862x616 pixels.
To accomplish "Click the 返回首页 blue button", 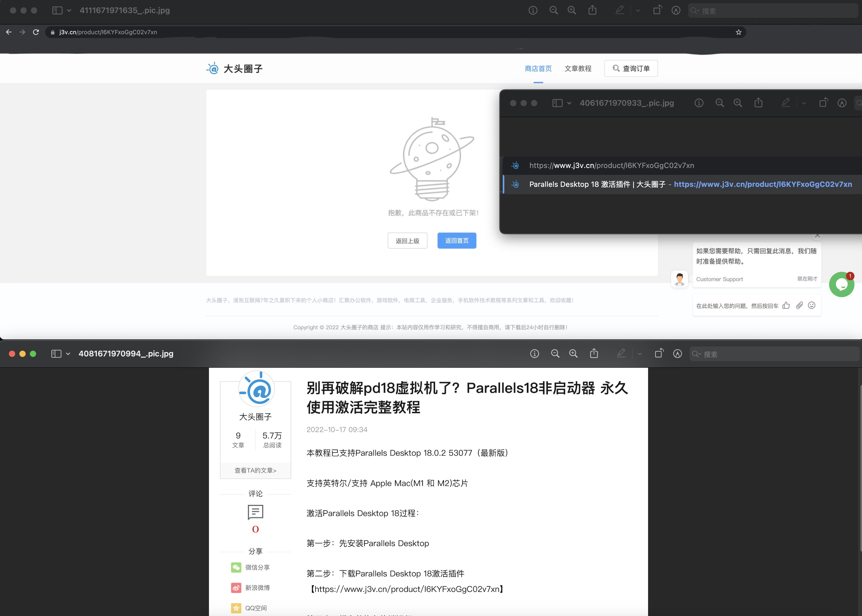I will coord(457,240).
